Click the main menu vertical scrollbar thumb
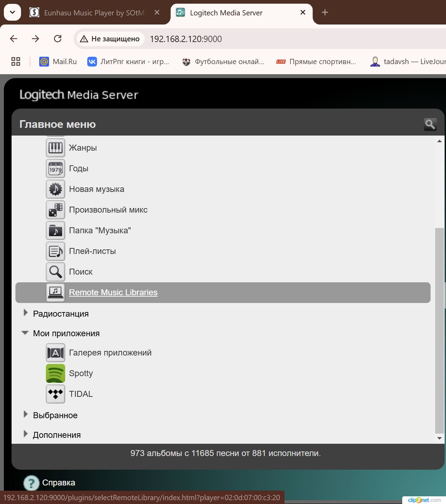The image size is (446, 504). (439, 331)
